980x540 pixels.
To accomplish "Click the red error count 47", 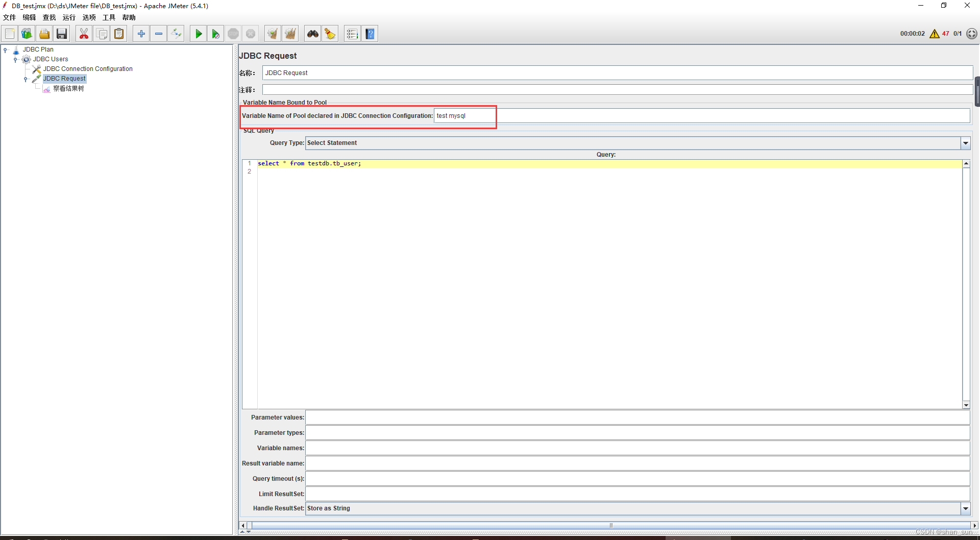I will tap(945, 34).
